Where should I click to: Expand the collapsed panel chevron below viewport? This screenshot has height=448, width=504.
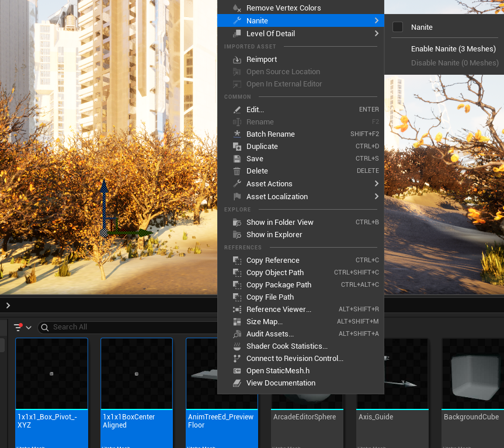pyautogui.click(x=8, y=305)
